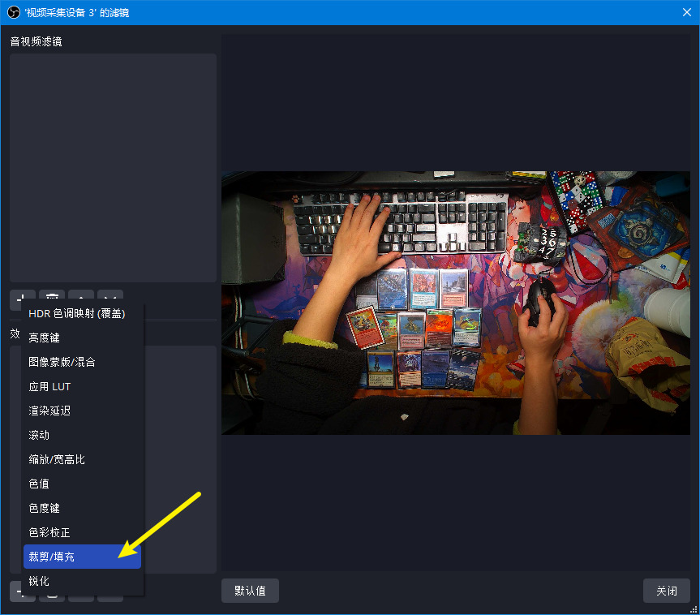The width and height of the screenshot is (700, 615).
Task: Add the 图像蒙版/混合 filter
Action: point(82,362)
